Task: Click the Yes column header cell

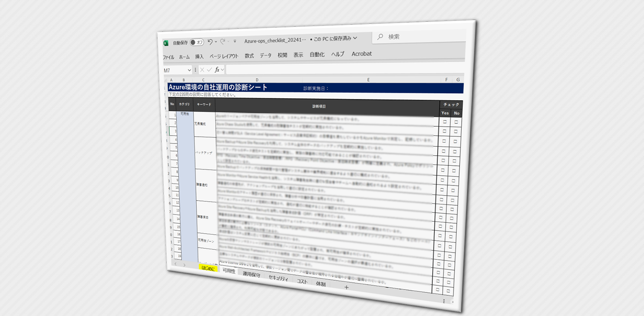Action: 445,113
